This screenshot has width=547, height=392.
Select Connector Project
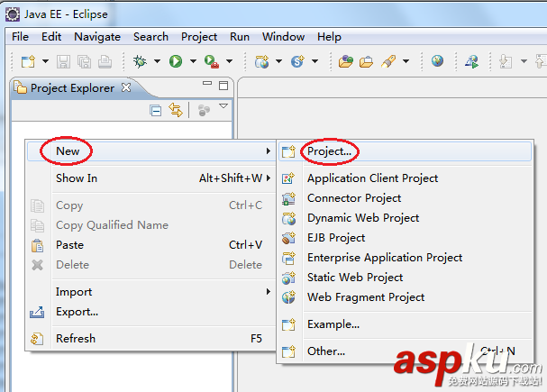pos(405,198)
